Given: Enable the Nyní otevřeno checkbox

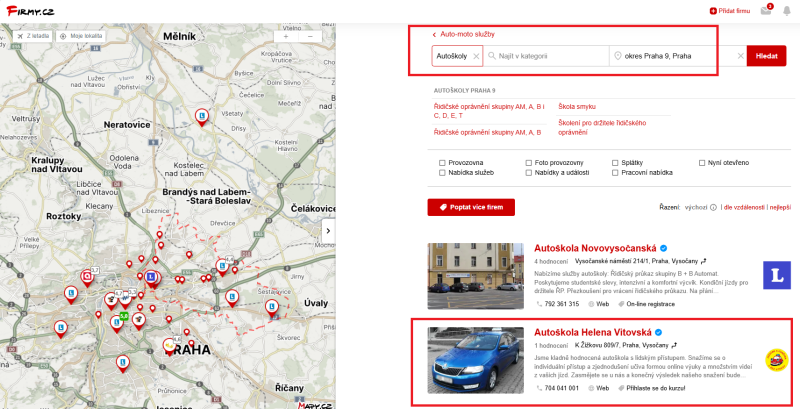Looking at the screenshot, I should pyautogui.click(x=702, y=163).
